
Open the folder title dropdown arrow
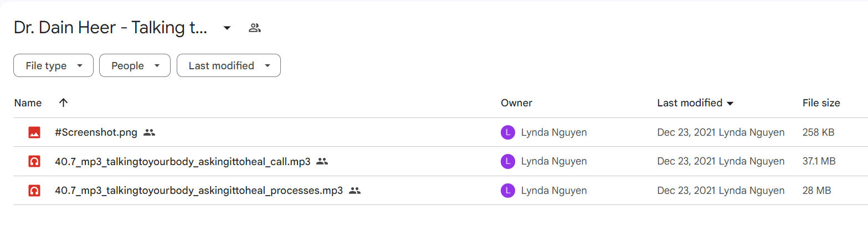(x=227, y=28)
